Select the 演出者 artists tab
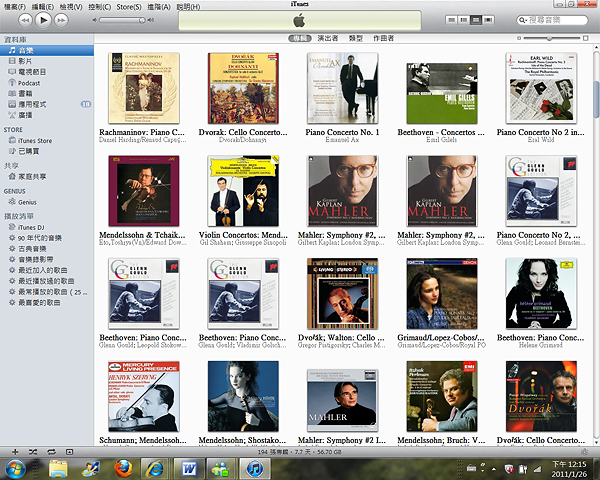The image size is (600, 480). pos(328,38)
